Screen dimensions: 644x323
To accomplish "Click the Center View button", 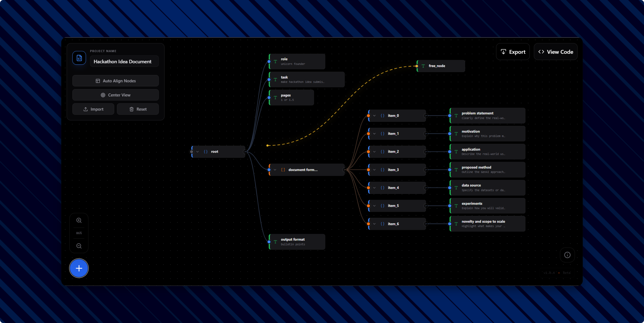I will 115,95.
